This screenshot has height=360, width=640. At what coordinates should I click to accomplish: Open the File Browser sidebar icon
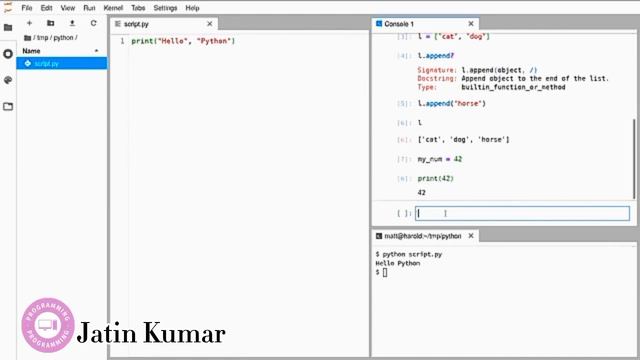(8, 28)
